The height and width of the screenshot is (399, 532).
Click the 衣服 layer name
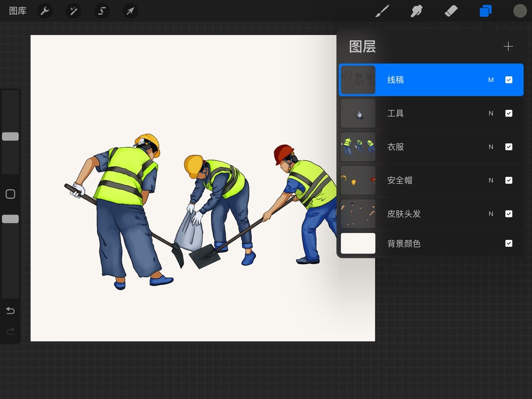(395, 147)
